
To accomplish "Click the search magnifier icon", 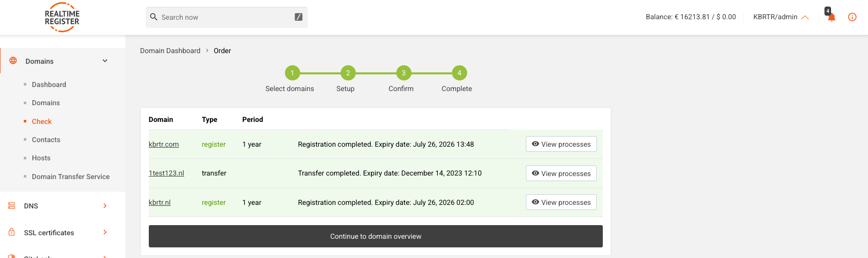I will click(154, 17).
